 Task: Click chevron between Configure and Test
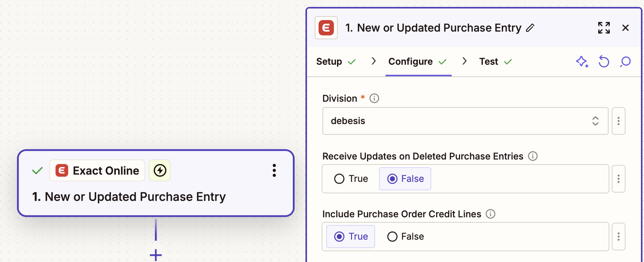(464, 61)
